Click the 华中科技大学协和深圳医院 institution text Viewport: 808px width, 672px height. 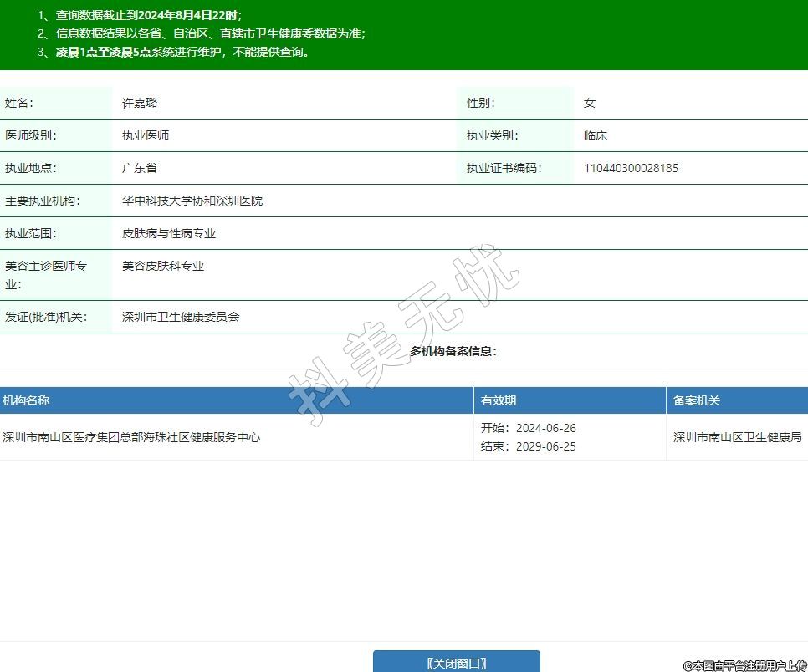[192, 201]
